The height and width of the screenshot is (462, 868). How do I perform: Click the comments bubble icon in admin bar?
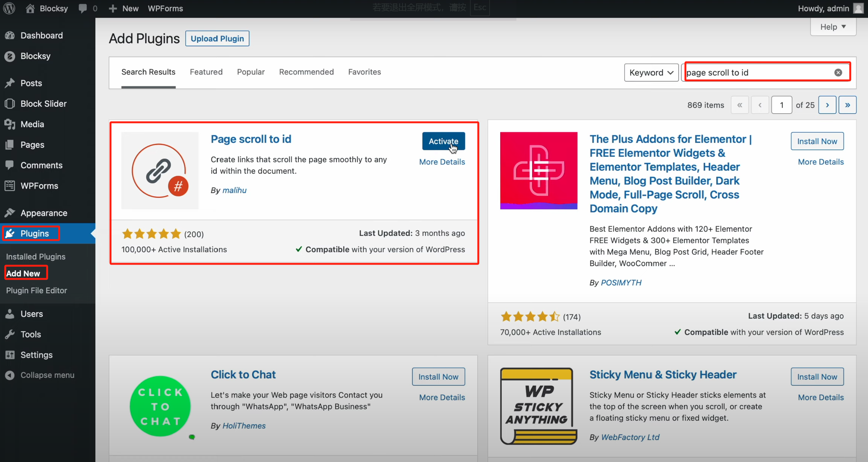pos(83,8)
